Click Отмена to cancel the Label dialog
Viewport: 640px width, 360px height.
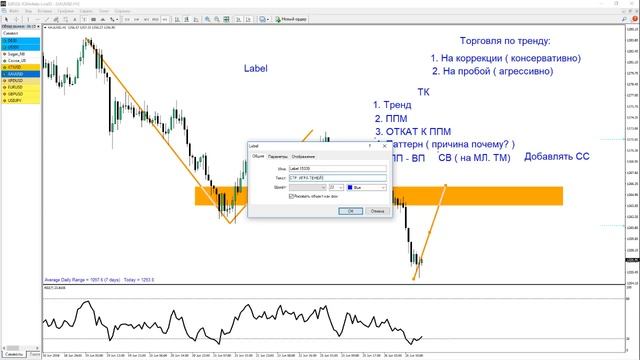[377, 211]
